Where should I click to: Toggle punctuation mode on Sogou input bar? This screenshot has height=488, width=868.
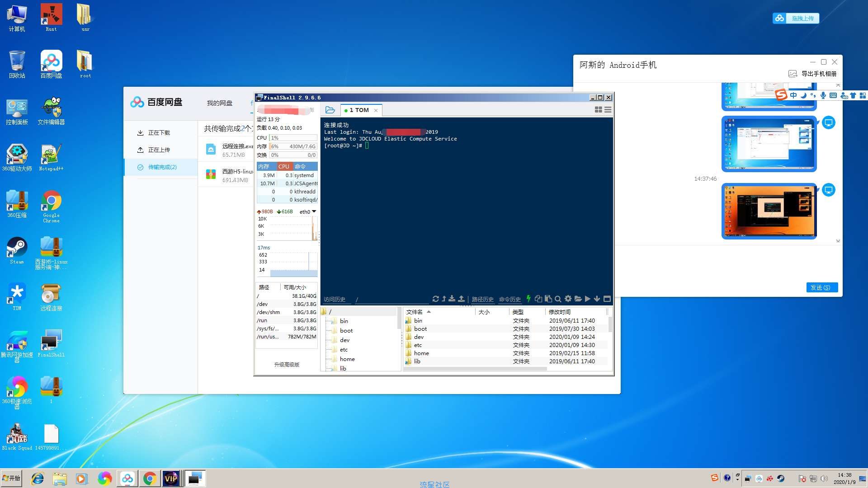point(813,95)
